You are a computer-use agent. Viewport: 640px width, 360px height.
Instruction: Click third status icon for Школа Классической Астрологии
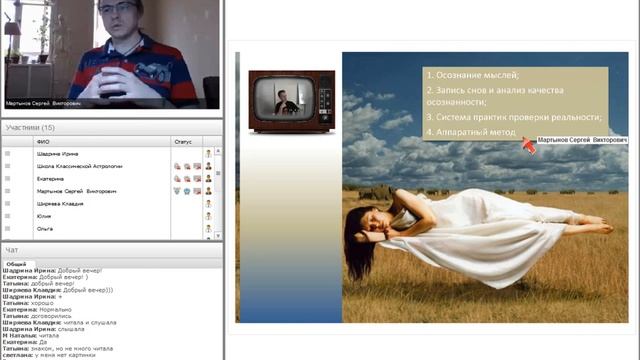tap(197, 166)
